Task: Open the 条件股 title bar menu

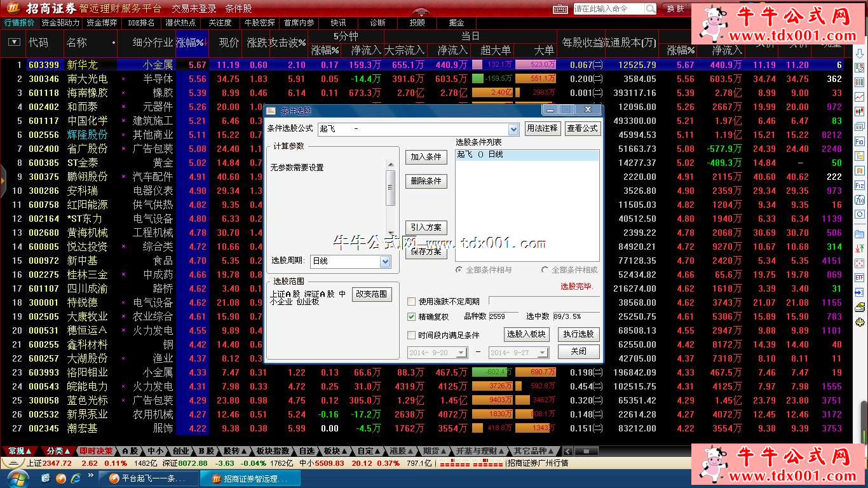Action: click(239, 9)
